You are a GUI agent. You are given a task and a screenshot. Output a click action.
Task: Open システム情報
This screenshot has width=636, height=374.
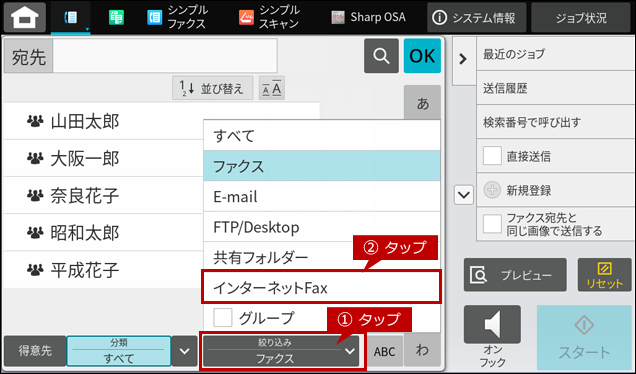pyautogui.click(x=476, y=17)
